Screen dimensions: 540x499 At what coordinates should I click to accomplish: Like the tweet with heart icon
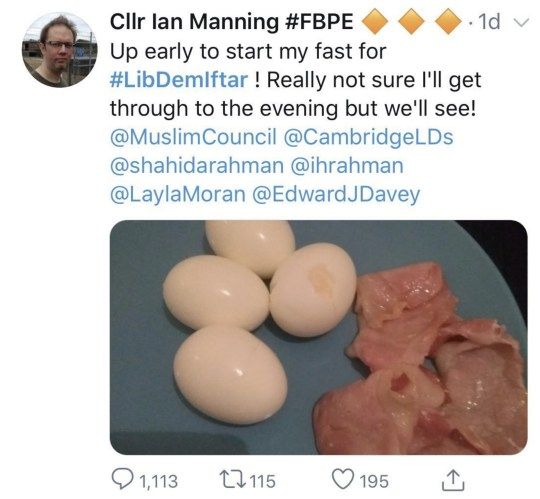pos(343,479)
